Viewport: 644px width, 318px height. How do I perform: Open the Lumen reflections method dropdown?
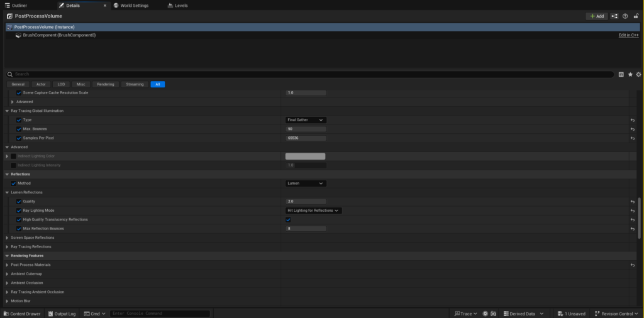(x=306, y=184)
